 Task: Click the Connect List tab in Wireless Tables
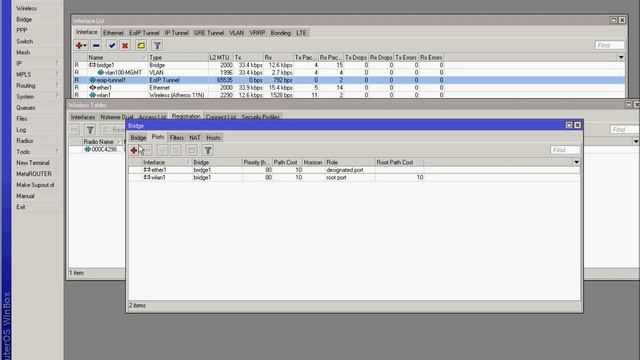point(221,117)
